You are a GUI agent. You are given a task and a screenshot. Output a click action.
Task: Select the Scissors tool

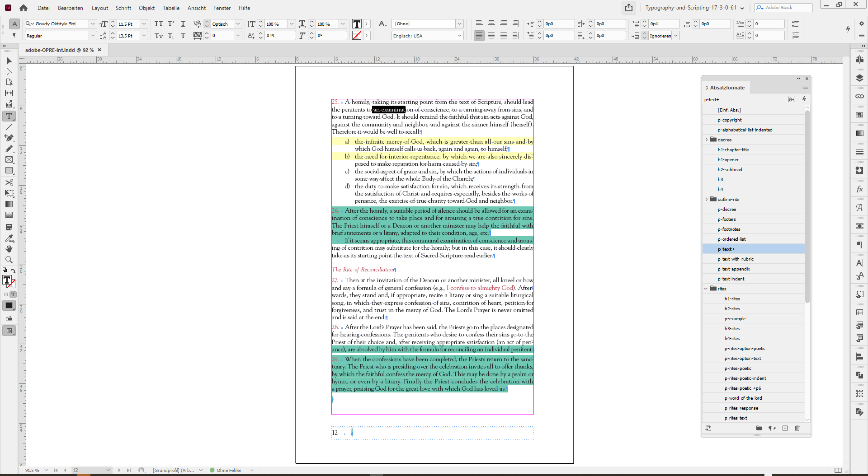9,182
